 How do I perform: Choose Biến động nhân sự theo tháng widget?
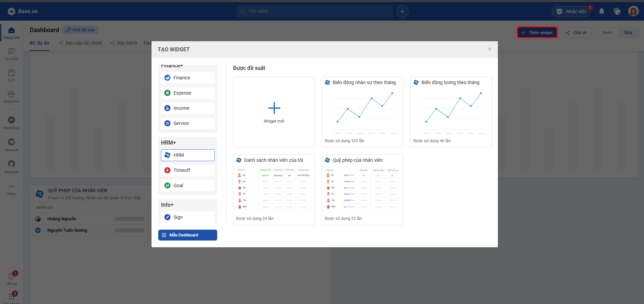tap(363, 112)
